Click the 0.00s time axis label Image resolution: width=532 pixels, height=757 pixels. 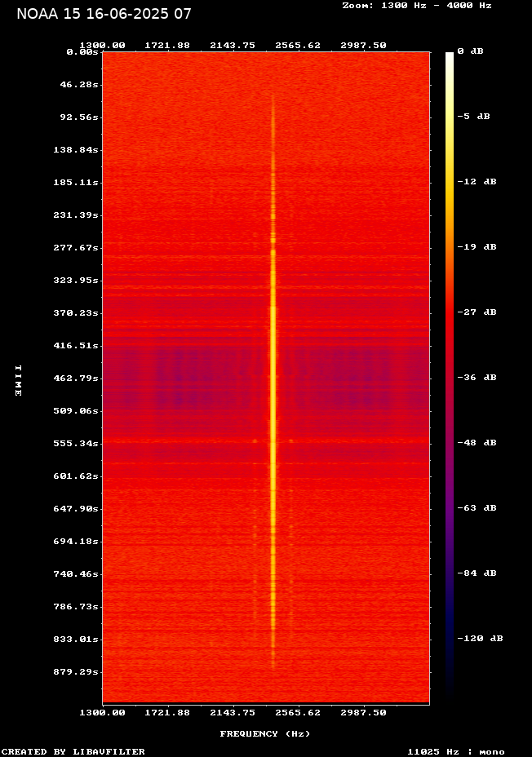click(82, 51)
